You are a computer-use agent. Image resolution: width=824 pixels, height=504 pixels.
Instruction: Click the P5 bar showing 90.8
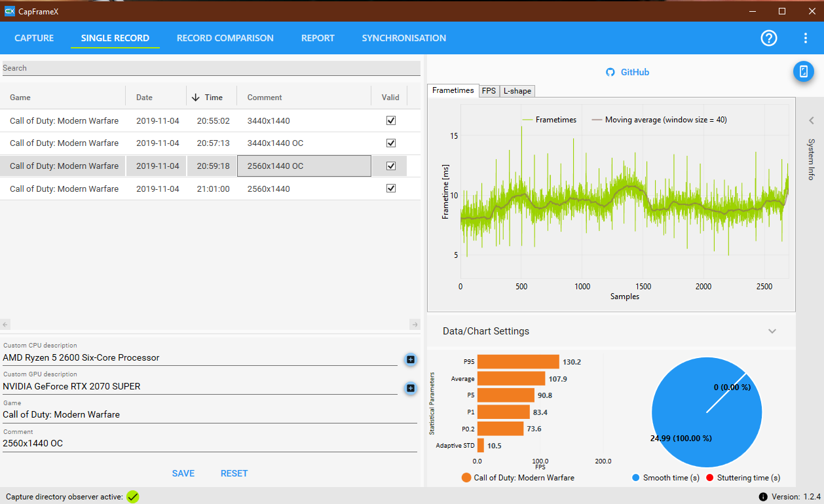[506, 395]
